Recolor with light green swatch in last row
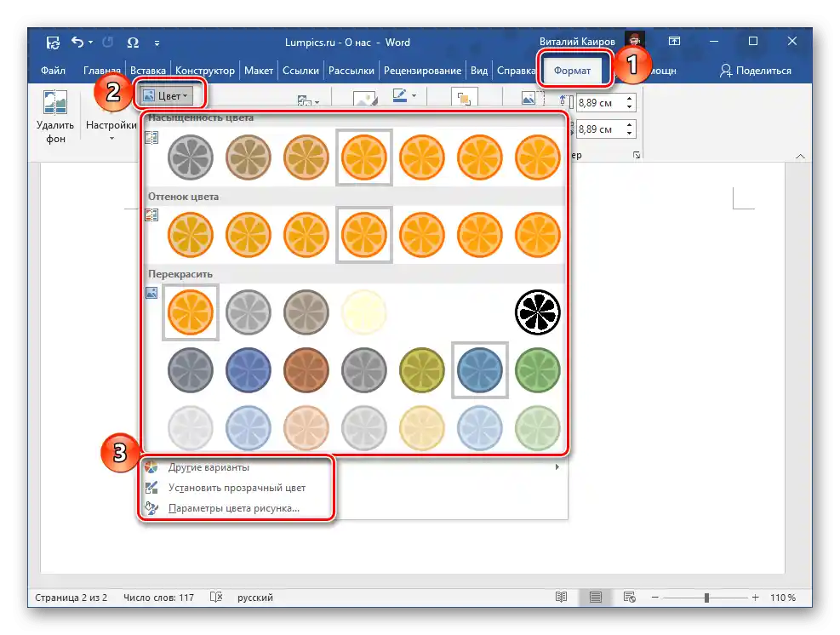Viewport: 840px width, 635px height. [x=537, y=428]
